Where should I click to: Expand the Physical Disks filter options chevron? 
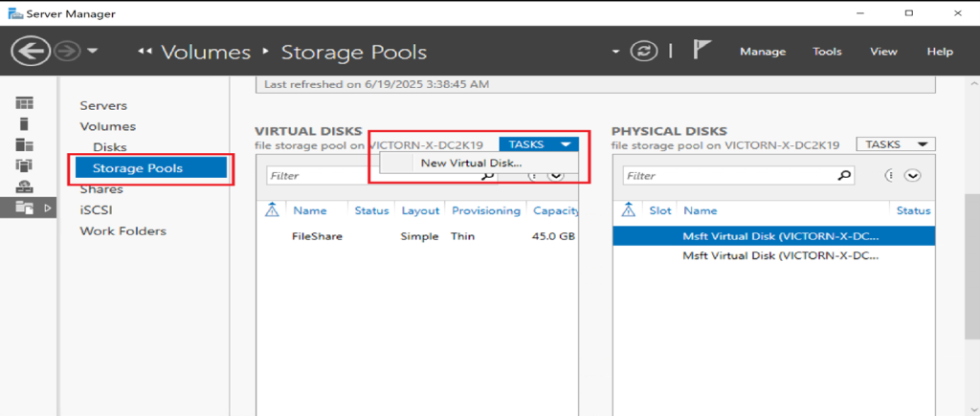click(x=912, y=176)
